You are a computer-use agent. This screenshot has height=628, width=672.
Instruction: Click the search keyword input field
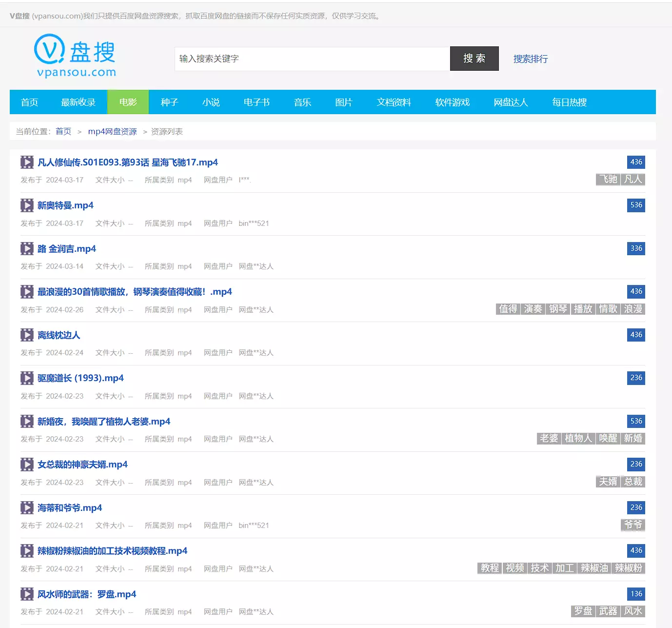(312, 59)
